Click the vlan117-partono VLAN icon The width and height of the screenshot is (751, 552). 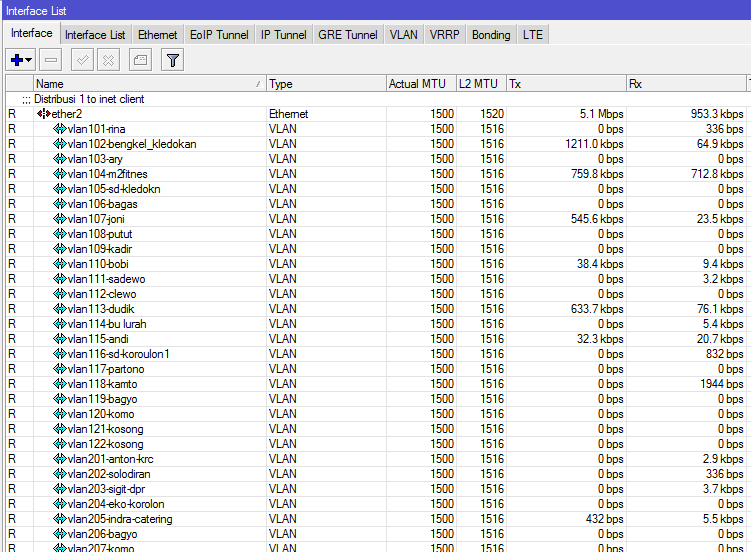tap(59, 369)
